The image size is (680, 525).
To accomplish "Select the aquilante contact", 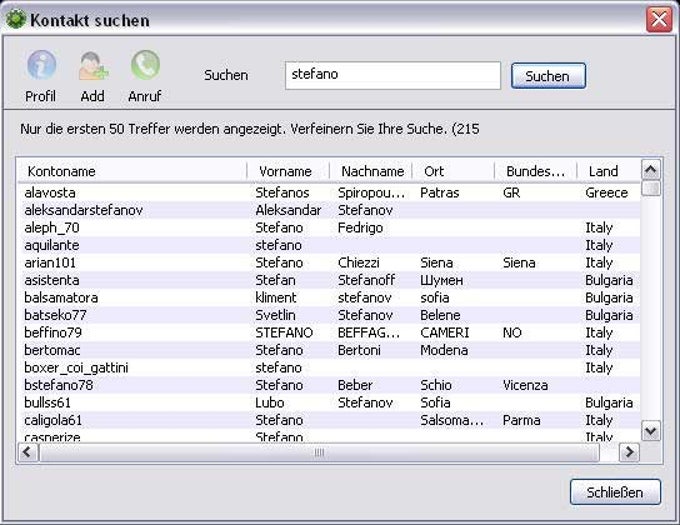I will tap(329, 245).
